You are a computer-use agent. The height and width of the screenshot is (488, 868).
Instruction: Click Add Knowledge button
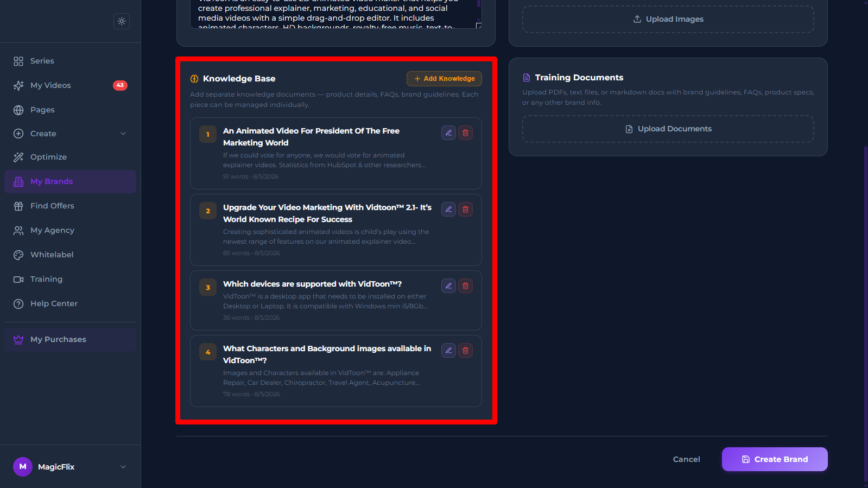point(444,79)
